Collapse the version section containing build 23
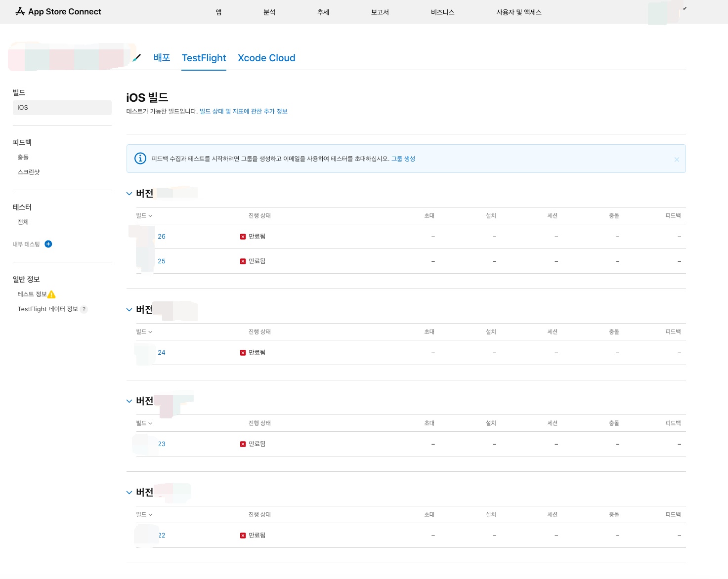Screen dimensions: 728x579 129,401
